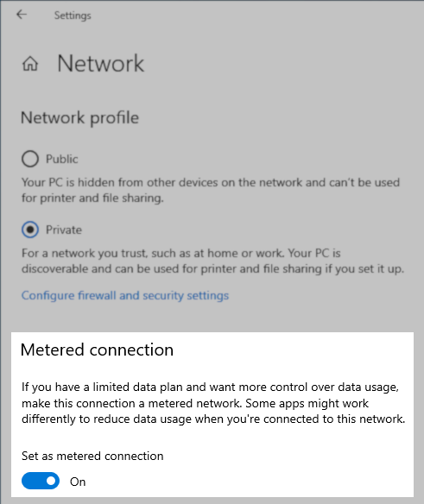Open Settings home via house icon
The image size is (424, 504).
coord(30,63)
